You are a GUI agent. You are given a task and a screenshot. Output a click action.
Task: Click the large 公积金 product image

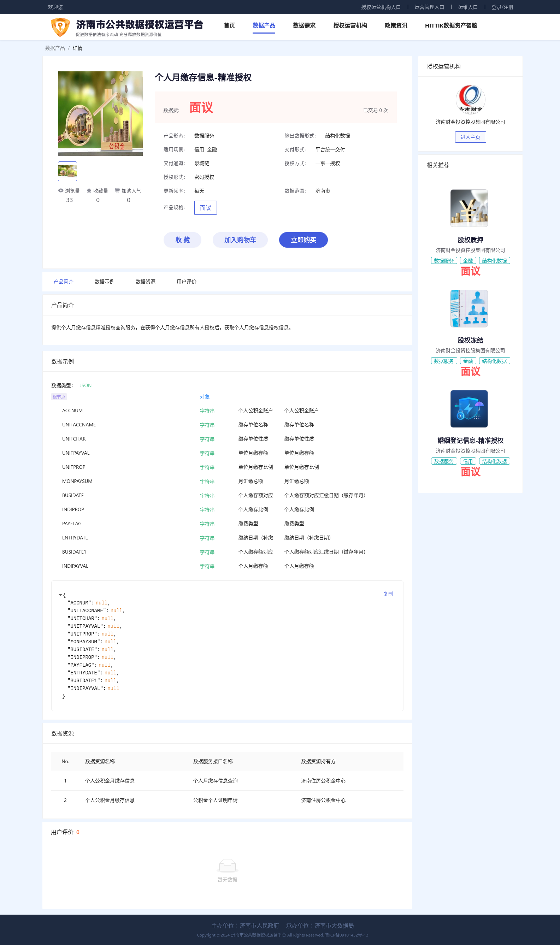click(100, 113)
